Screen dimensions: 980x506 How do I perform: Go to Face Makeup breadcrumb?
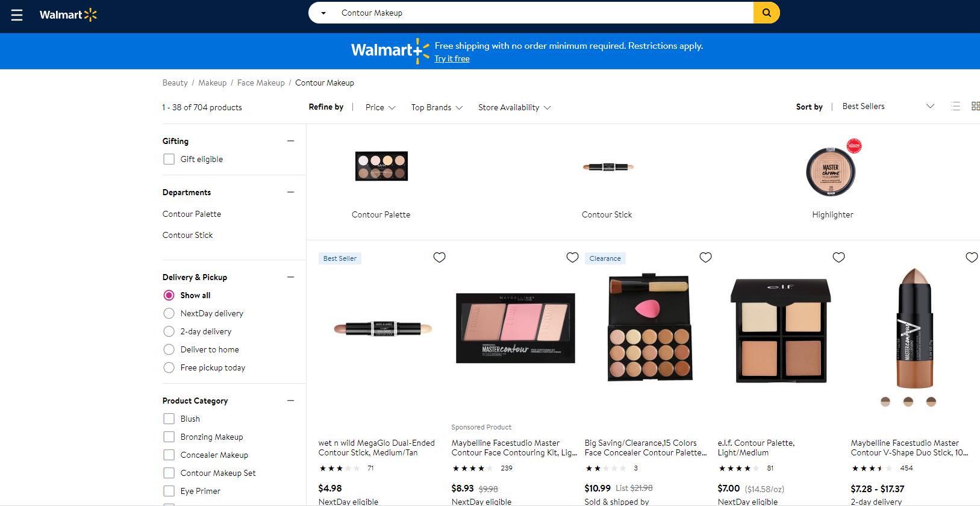(261, 83)
